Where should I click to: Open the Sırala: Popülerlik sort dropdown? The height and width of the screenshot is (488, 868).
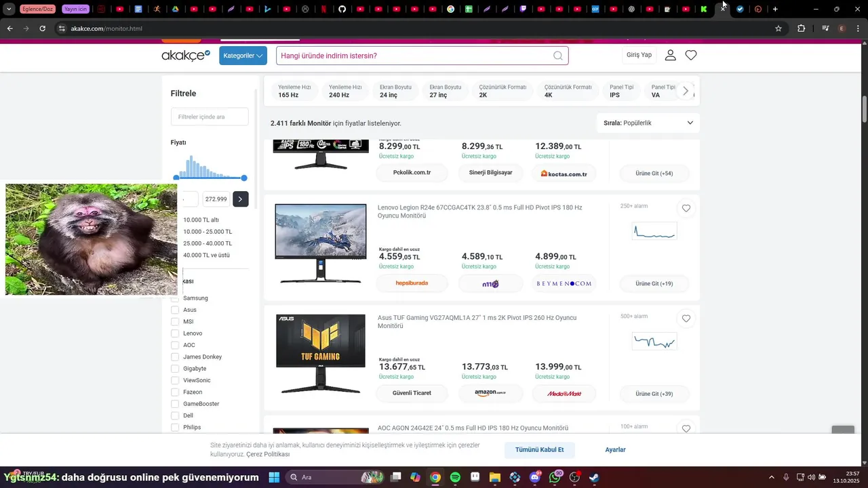click(648, 123)
